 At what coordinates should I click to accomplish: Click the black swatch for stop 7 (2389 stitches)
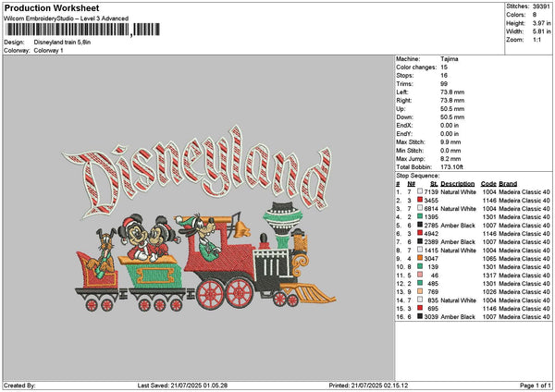(x=420, y=241)
